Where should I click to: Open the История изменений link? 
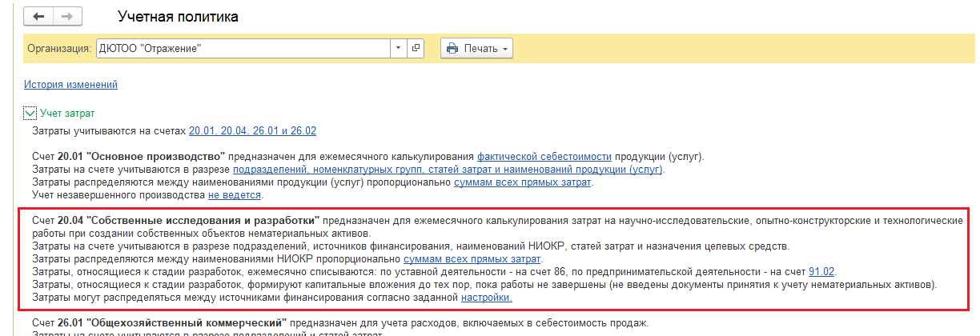[x=70, y=85]
